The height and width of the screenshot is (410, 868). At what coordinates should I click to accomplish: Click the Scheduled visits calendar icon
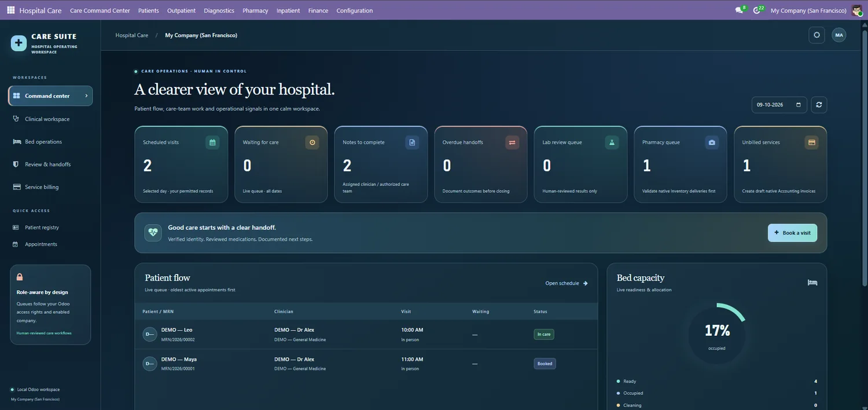(x=212, y=142)
